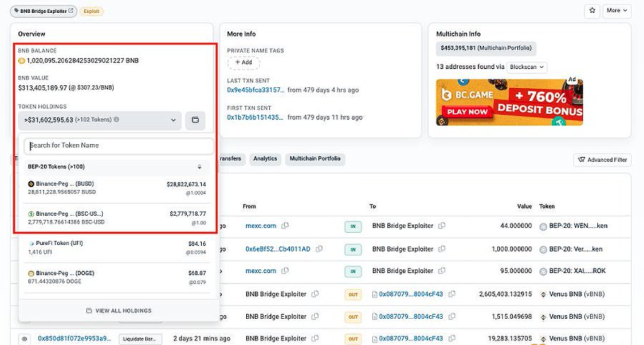Collapse the Token Holdings dropdown
This screenshot has width=644, height=345.
click(x=173, y=120)
